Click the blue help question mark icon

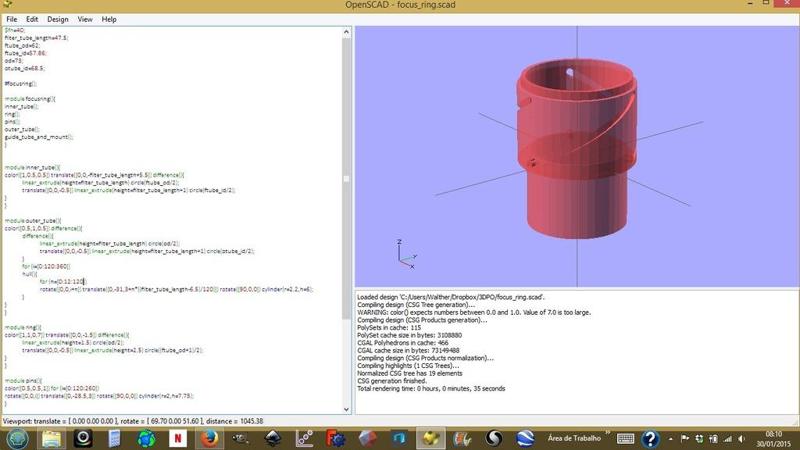(650, 439)
